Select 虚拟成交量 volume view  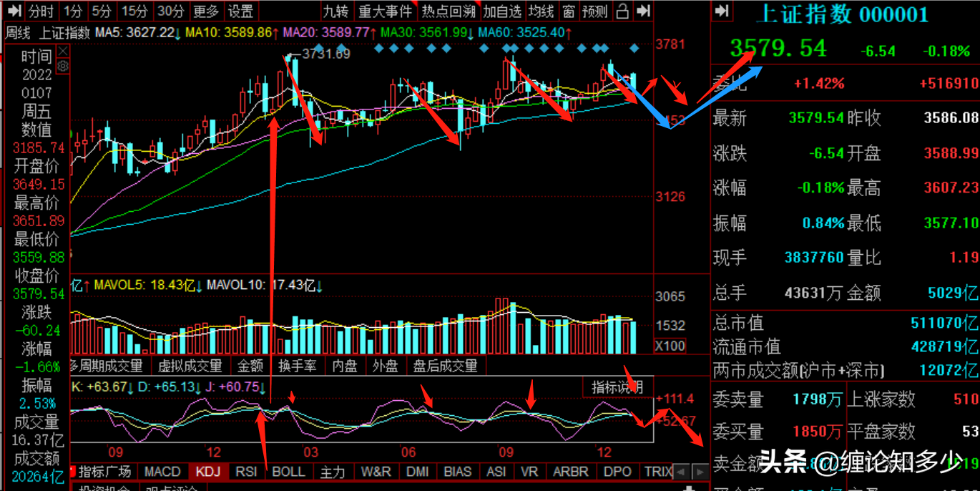pyautogui.click(x=190, y=366)
